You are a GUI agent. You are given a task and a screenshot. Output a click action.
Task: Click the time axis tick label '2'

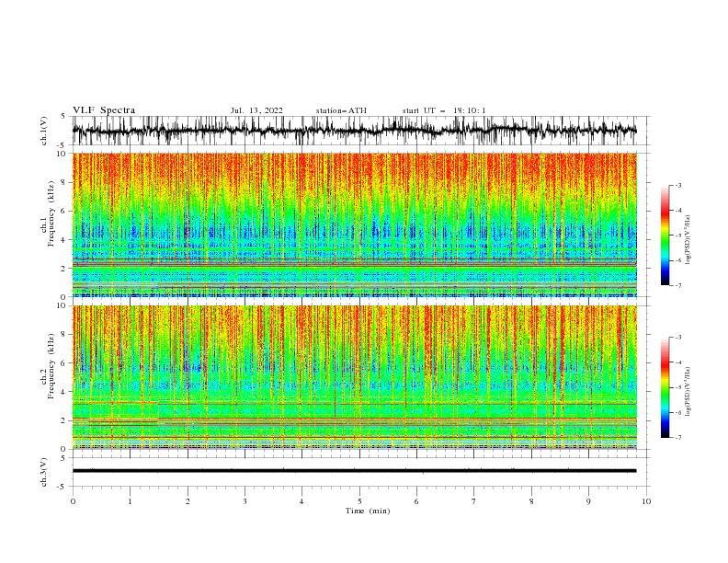click(x=188, y=501)
